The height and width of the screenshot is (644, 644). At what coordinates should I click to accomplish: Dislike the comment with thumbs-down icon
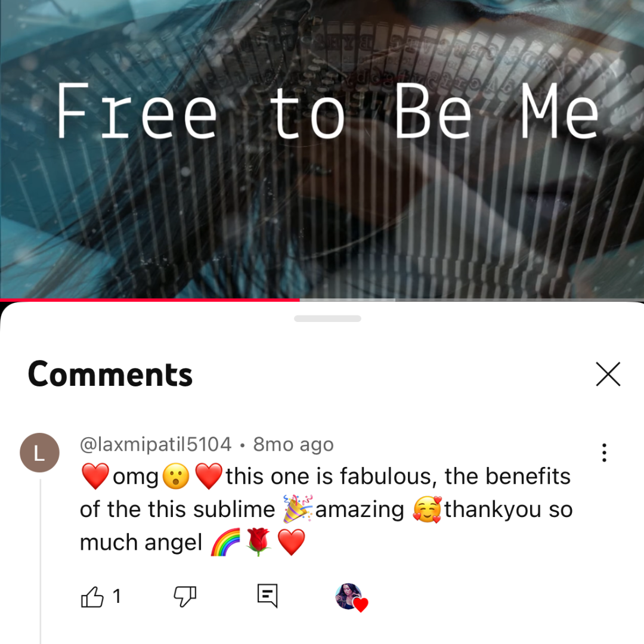click(185, 596)
